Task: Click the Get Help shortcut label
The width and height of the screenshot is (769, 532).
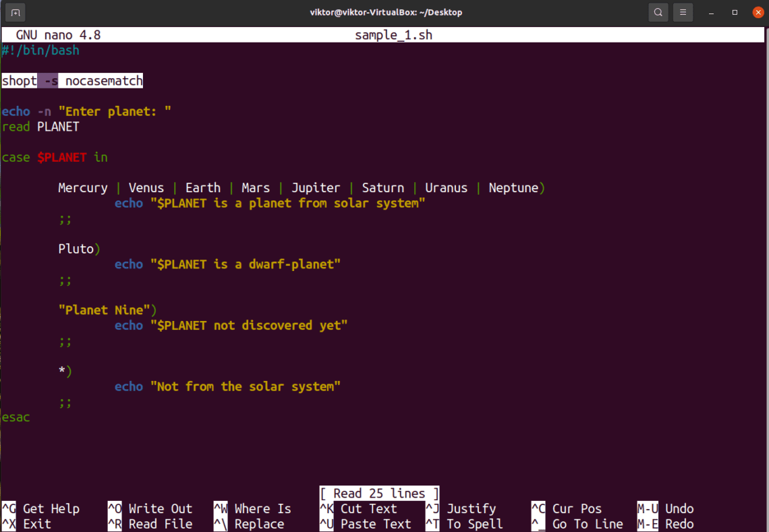Action: click(x=51, y=509)
